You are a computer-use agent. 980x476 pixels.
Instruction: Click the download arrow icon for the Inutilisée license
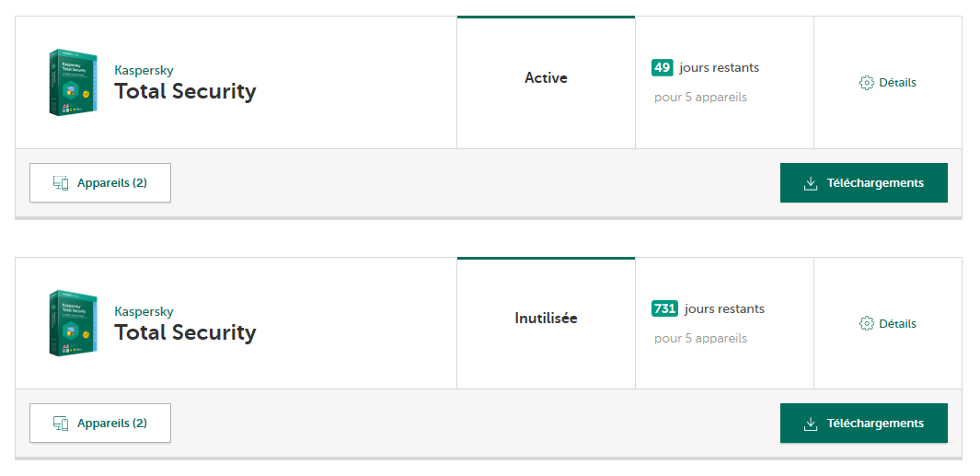(811, 424)
